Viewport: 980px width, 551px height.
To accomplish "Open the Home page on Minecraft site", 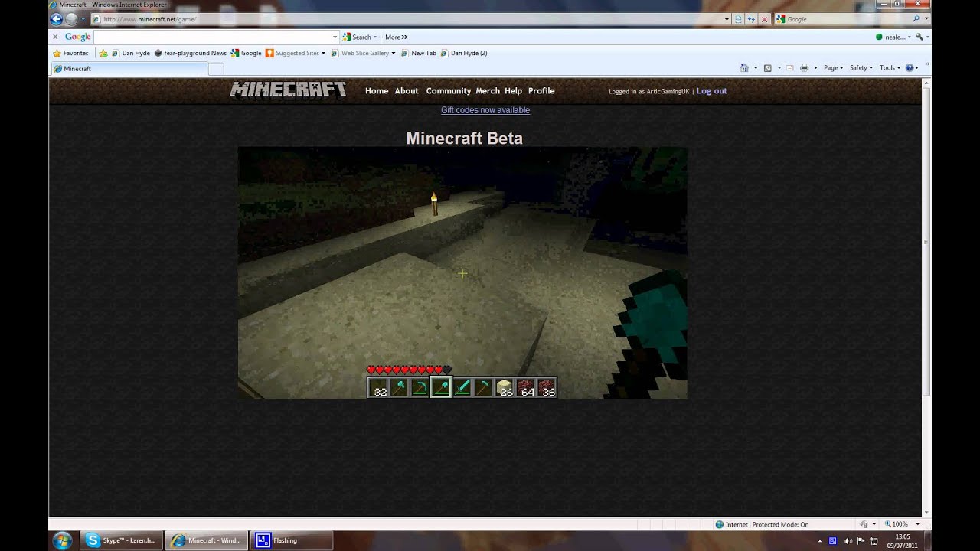I will pyautogui.click(x=377, y=90).
